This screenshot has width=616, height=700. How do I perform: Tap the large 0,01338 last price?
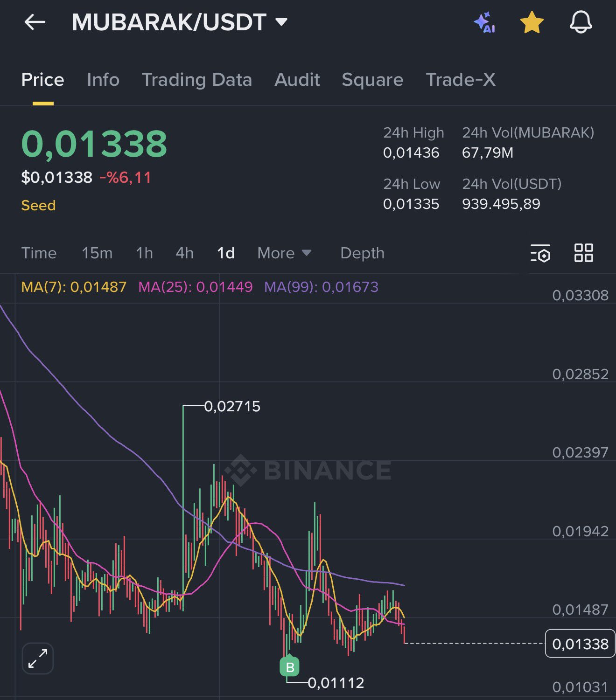coord(94,144)
